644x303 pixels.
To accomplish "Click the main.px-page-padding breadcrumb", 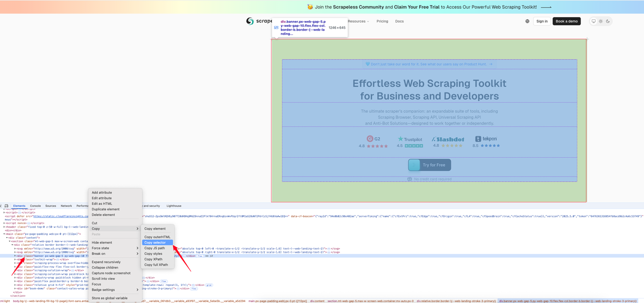I will [x=278, y=301].
